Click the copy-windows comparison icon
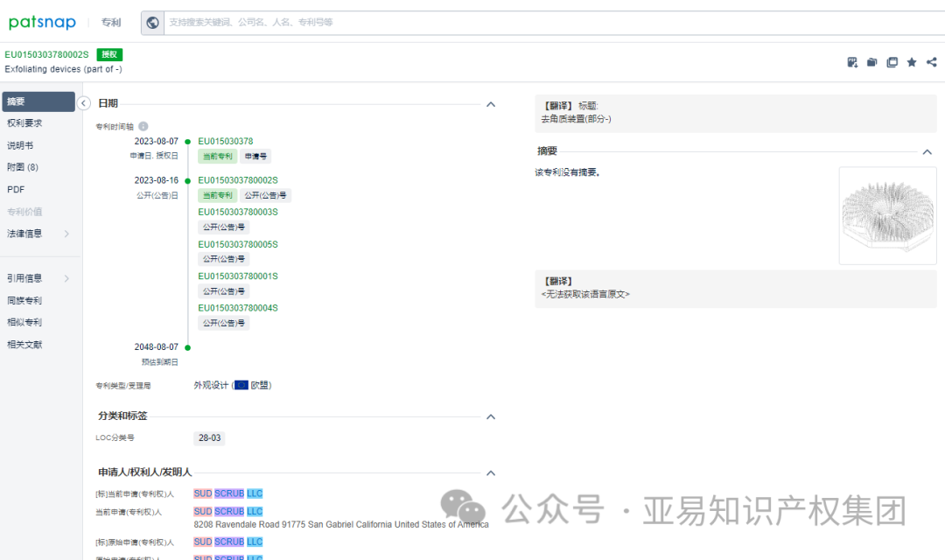The height and width of the screenshot is (560, 945). 892,62
